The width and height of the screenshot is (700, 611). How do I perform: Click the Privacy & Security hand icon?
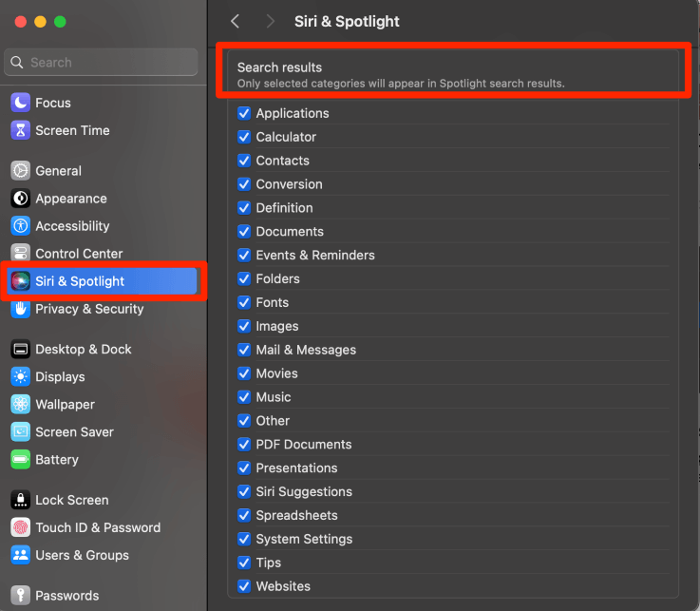click(x=21, y=309)
